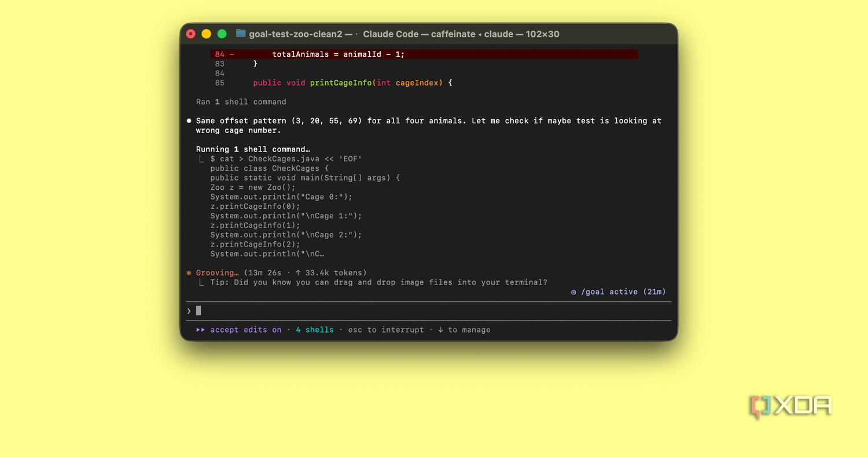The width and height of the screenshot is (868, 457).
Task: Click the prompt chevron at the input line
Action: (189, 311)
